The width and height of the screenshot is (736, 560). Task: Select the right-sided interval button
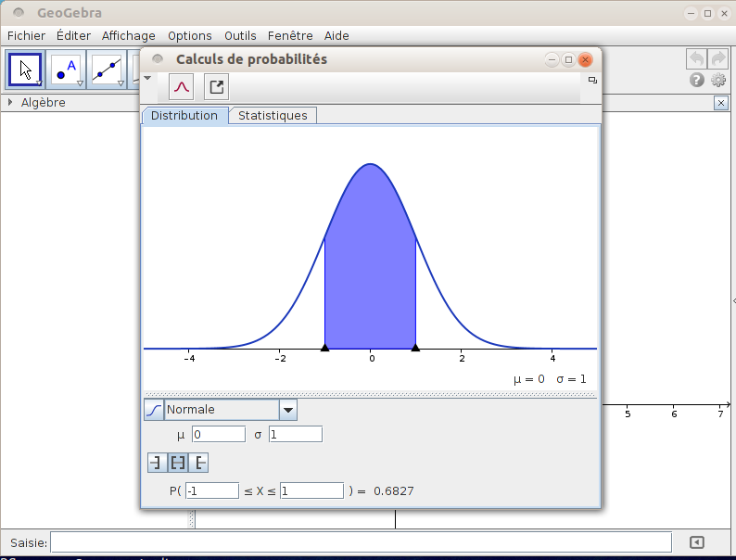coord(198,462)
